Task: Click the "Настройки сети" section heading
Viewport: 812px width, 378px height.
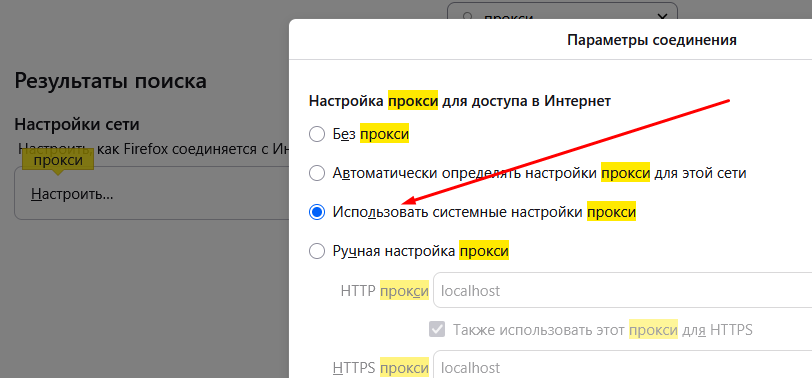Action: click(77, 124)
